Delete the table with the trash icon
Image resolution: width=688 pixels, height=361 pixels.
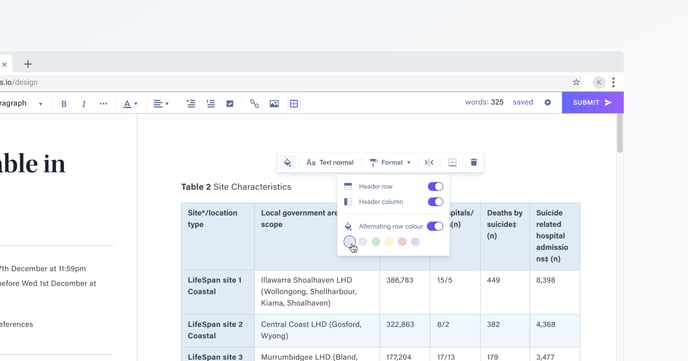(x=474, y=162)
